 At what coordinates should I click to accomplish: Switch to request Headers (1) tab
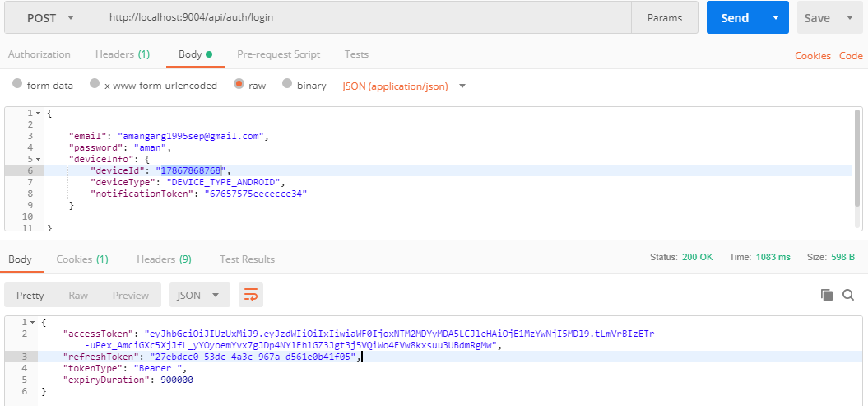point(123,54)
